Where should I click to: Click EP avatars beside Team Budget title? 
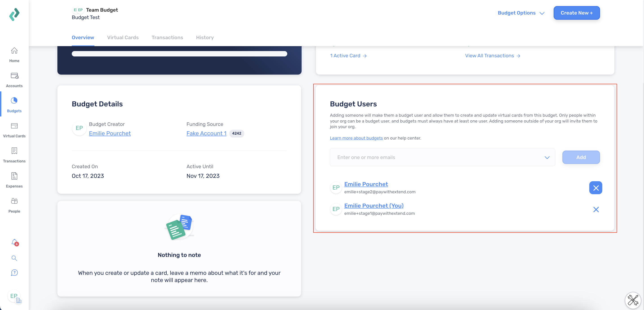coord(78,10)
